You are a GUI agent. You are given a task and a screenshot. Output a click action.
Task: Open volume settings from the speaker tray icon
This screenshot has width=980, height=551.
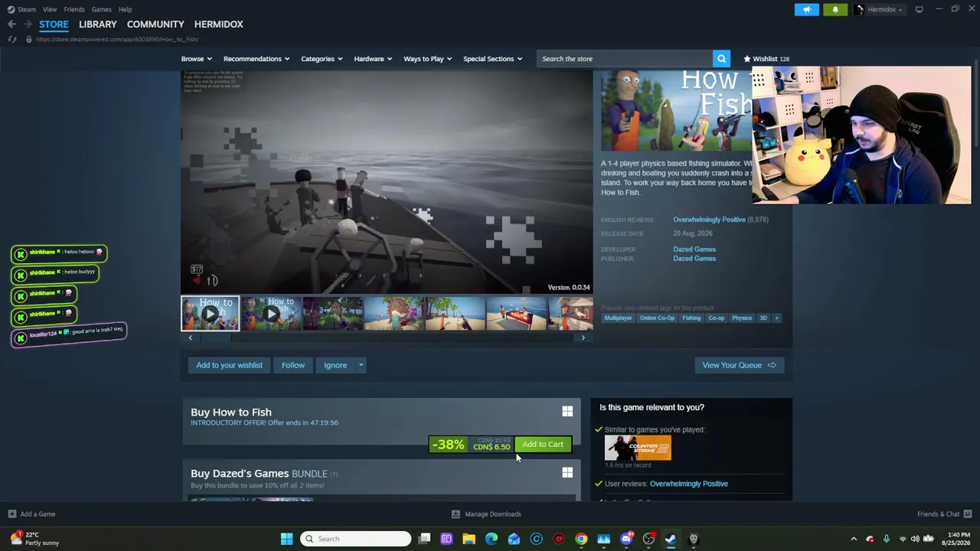[915, 539]
